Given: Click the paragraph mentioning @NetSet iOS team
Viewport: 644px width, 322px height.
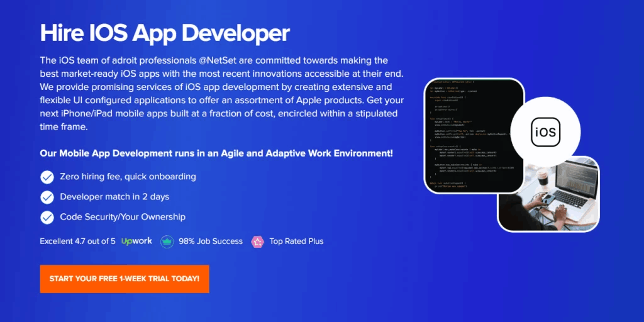Looking at the screenshot, I should point(222,94).
